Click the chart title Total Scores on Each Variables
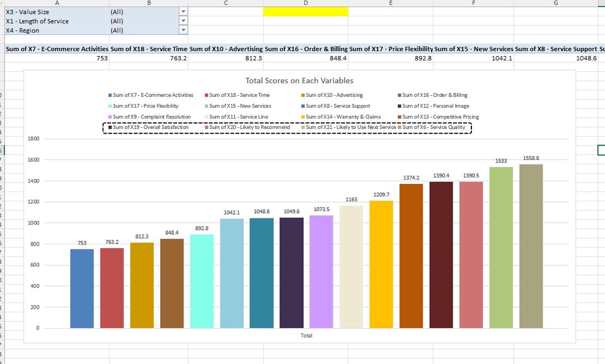This screenshot has width=605, height=364. point(299,81)
